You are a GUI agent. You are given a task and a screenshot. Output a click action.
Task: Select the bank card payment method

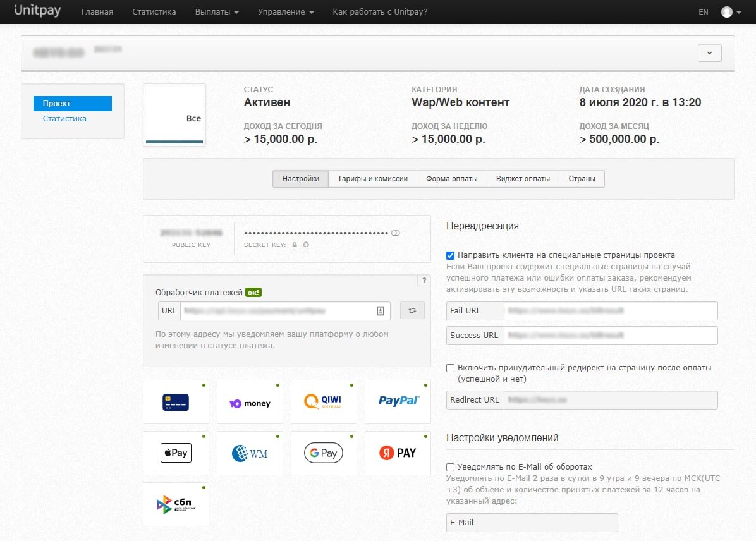(x=176, y=402)
